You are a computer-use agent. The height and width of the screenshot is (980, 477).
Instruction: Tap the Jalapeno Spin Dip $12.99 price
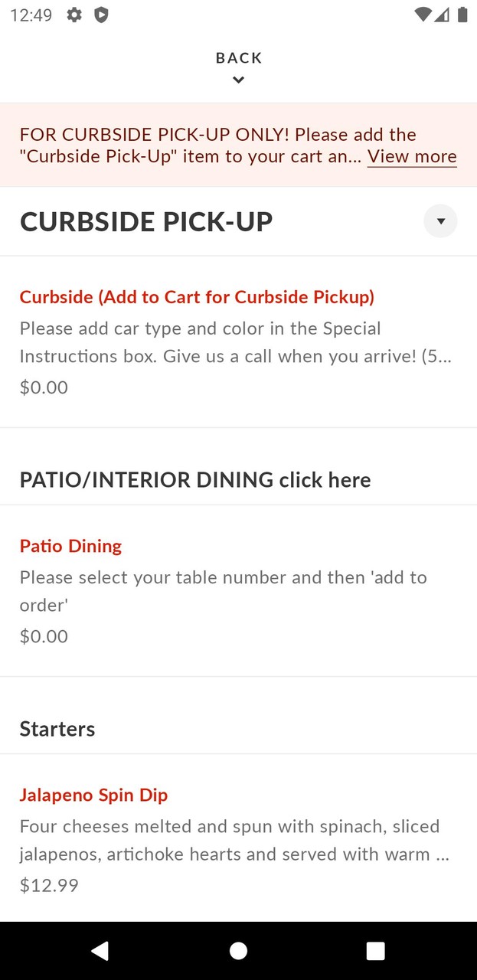point(49,885)
